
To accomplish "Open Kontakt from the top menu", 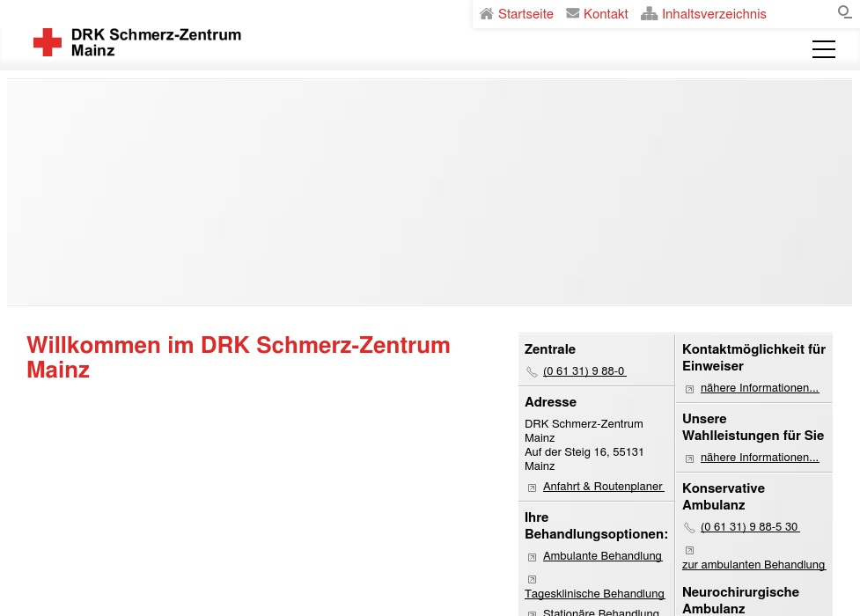I will 606,14.
